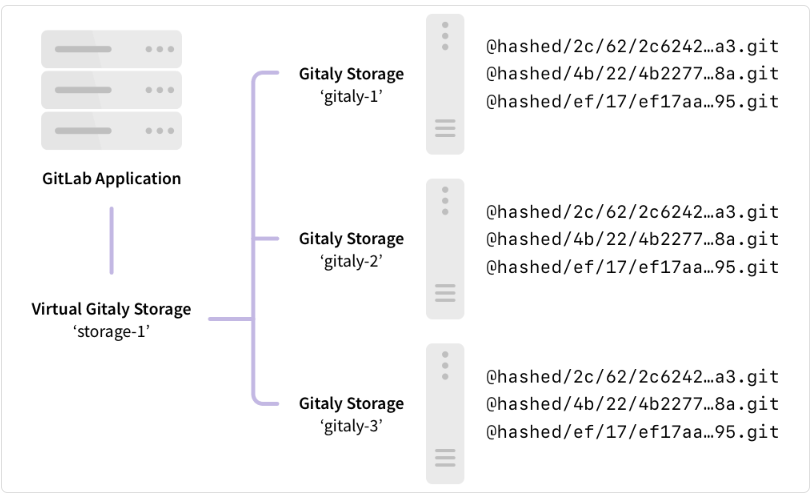Click the 4b2277…8a.git path under gitaly-2

(631, 239)
